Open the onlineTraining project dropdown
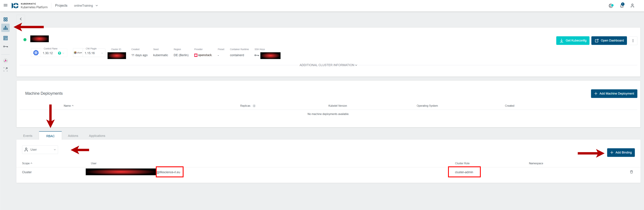The width and height of the screenshot is (644, 210). point(86,6)
